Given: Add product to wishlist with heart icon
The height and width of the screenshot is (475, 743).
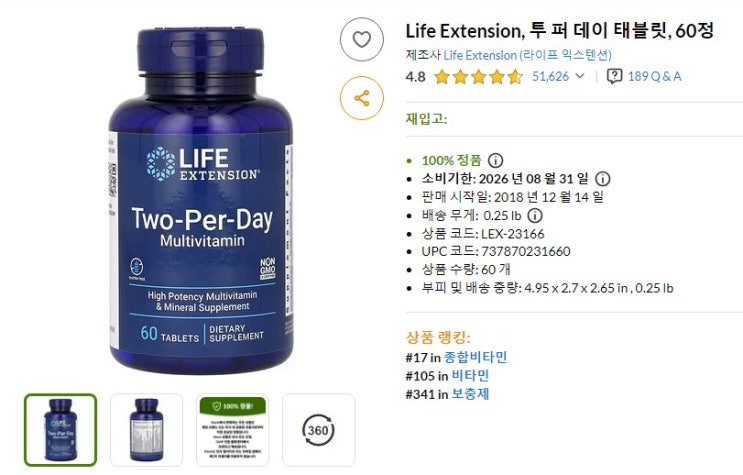Looking at the screenshot, I should click(x=362, y=39).
